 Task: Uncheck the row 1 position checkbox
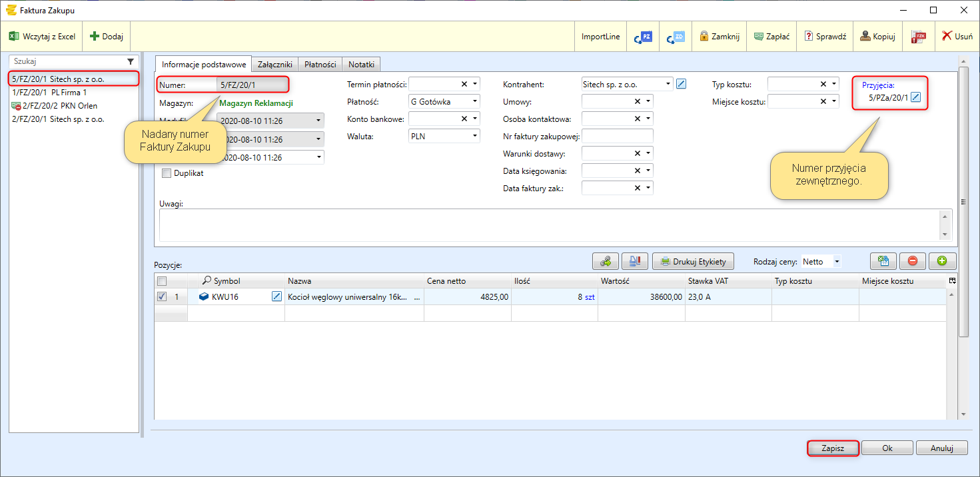pyautogui.click(x=162, y=297)
